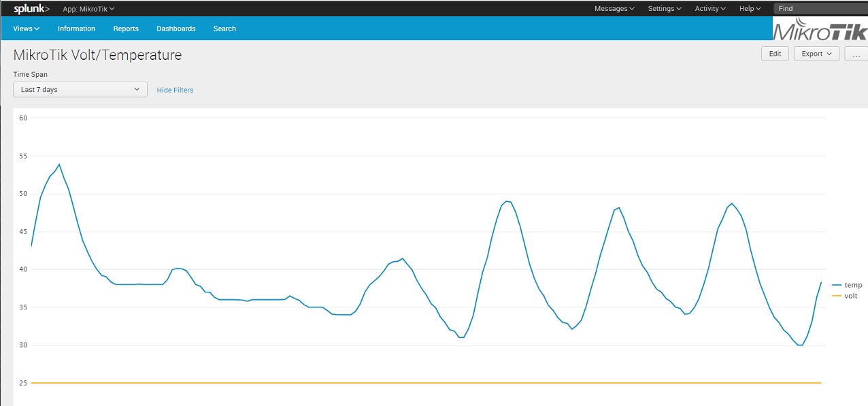The image size is (868, 406).
Task: Click the 35 y-axis label
Action: coord(23,307)
